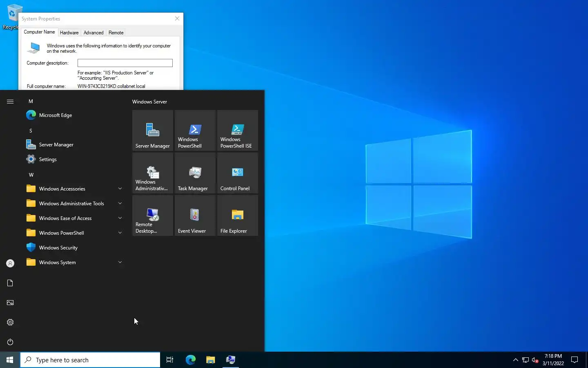The width and height of the screenshot is (588, 368).
Task: Click the letter M header in app list
Action: 31,101
